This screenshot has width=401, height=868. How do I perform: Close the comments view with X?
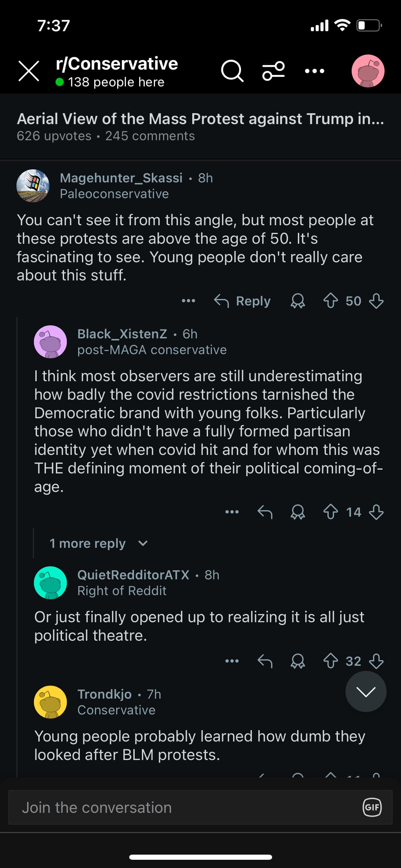[x=29, y=71]
